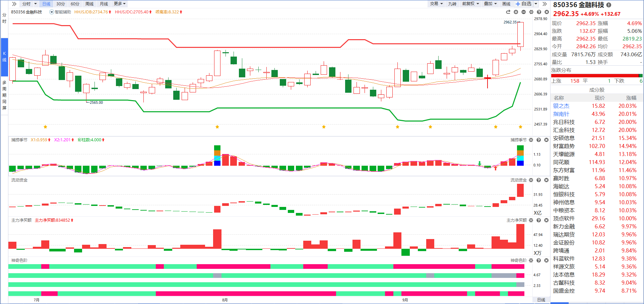Toggle the 智能辅助 round arrow button
Screen dimensions: 644x304
tap(52, 12)
